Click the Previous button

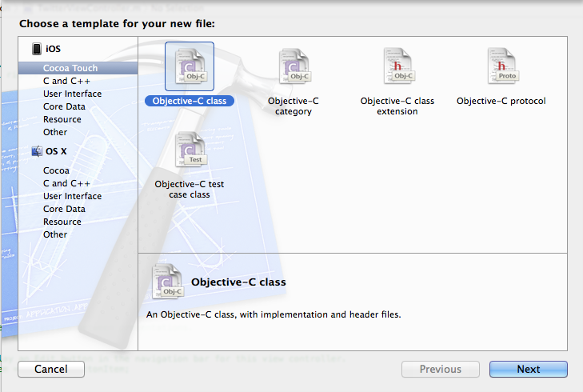pos(441,369)
